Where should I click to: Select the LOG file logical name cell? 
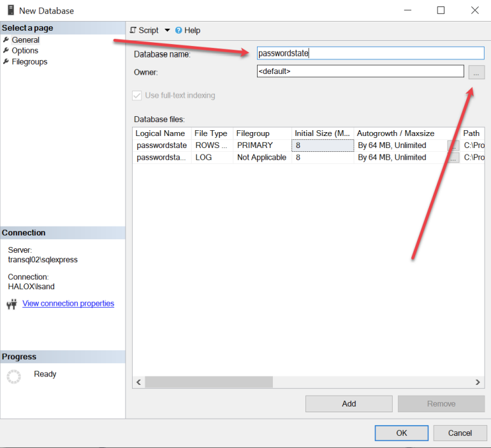click(162, 157)
